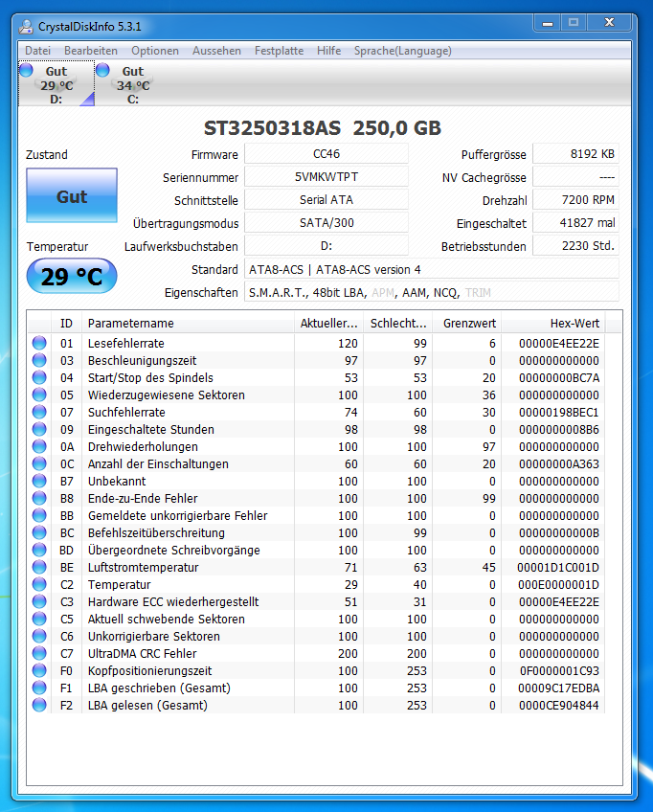Click the status orb for Anzahl der Einschaltungen

click(39, 463)
